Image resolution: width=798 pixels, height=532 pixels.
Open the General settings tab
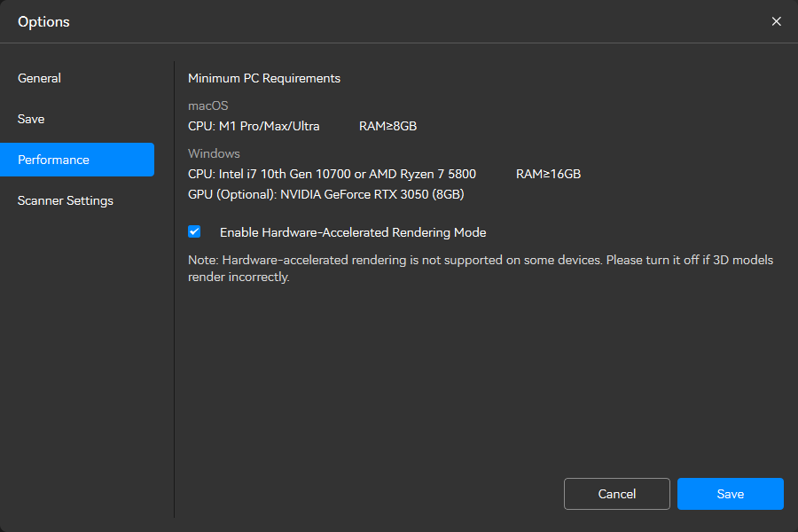coord(40,78)
